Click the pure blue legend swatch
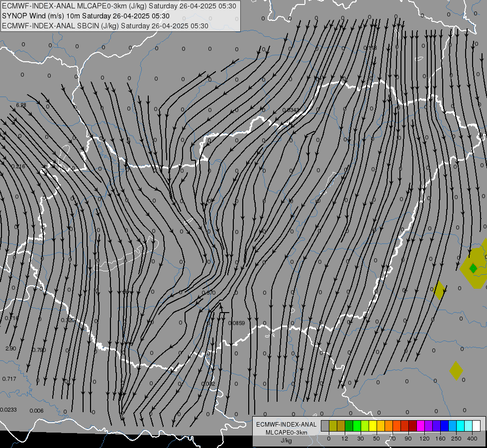This screenshot has height=448, width=487. pos(445,426)
